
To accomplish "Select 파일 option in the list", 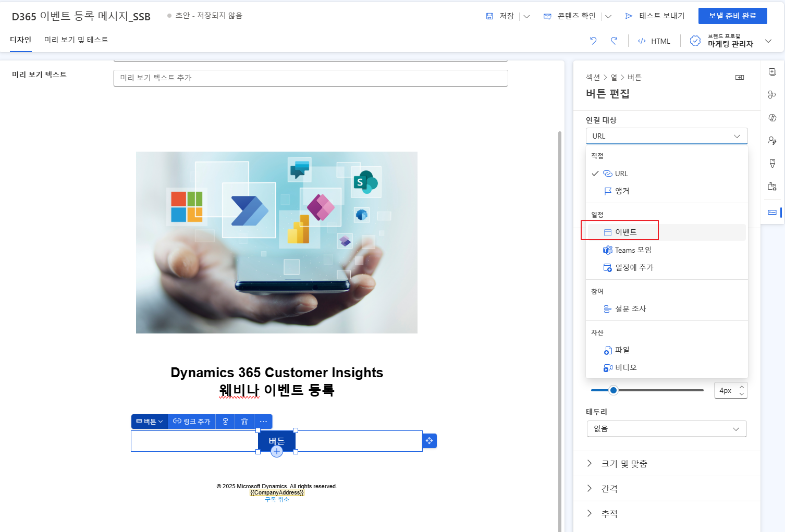I will click(x=667, y=350).
